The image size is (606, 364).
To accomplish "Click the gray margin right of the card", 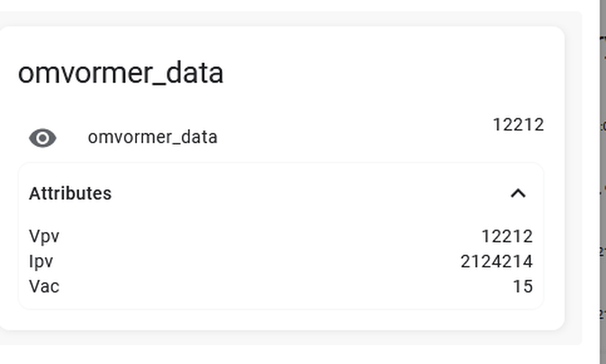I will pos(574,178).
